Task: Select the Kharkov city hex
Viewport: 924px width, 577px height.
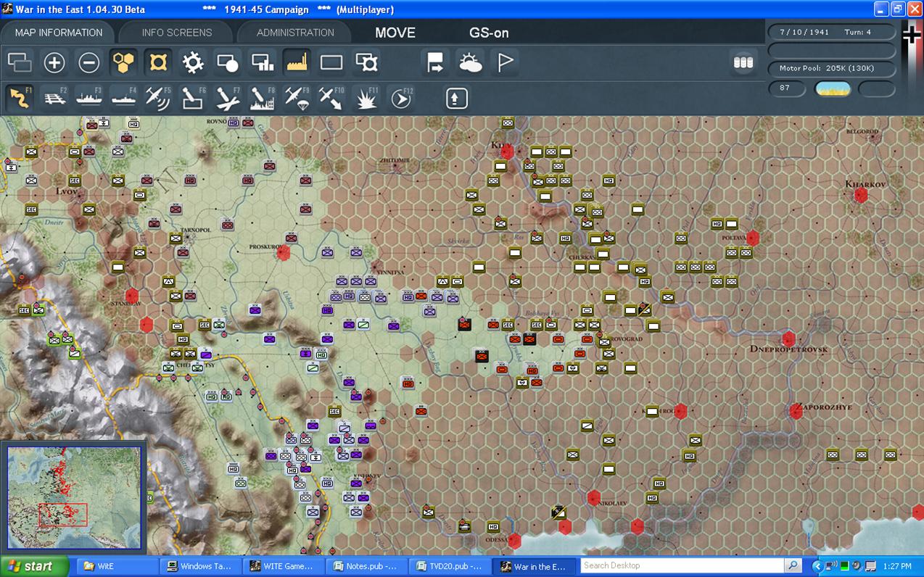Action: [861, 195]
